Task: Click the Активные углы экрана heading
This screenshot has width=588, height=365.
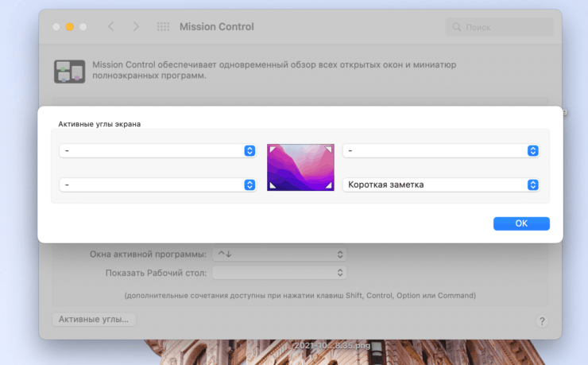Action: click(x=99, y=124)
